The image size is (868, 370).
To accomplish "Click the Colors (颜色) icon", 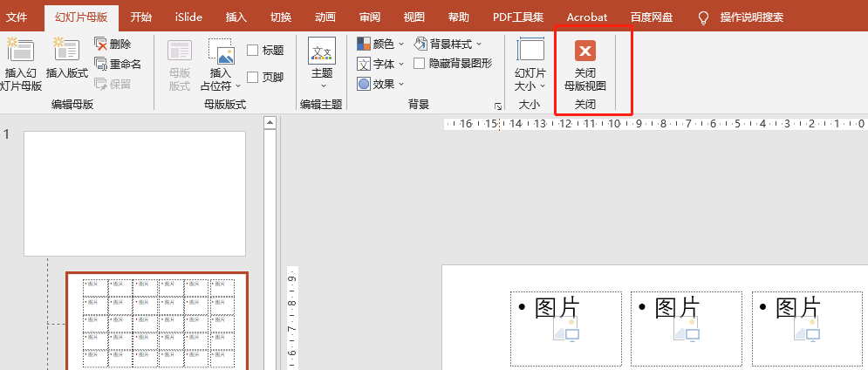I will pyautogui.click(x=364, y=44).
